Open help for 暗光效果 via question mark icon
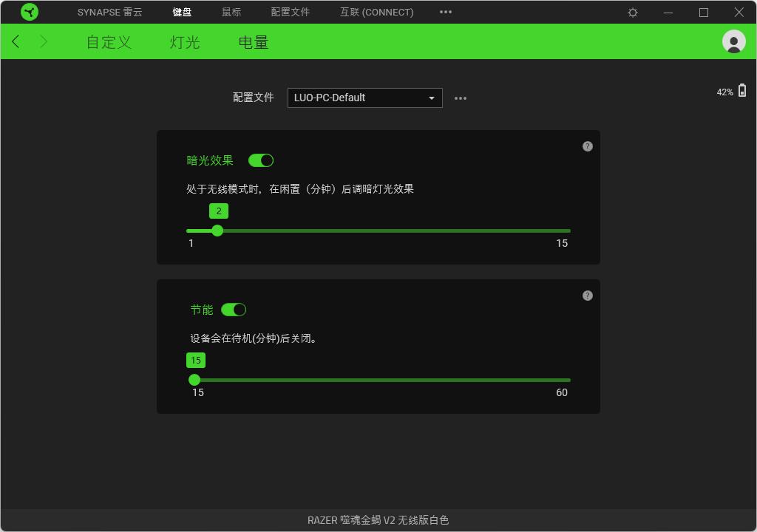Screen dimensions: 757x532 [x=587, y=146]
